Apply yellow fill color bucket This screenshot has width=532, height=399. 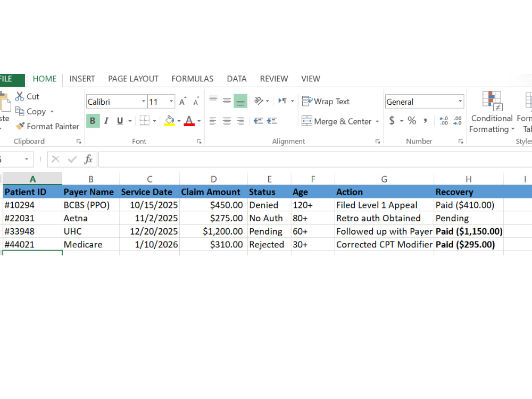169,121
